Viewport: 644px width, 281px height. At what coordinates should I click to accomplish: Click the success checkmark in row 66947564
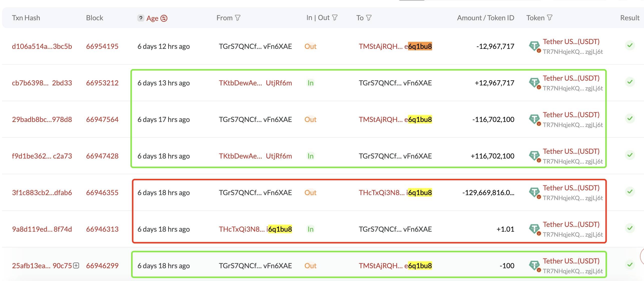click(630, 118)
